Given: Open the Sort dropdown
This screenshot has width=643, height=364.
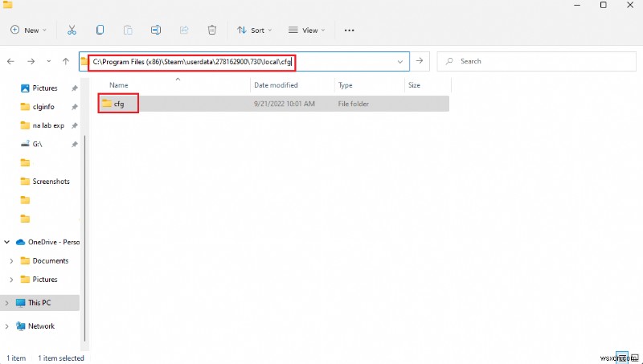Looking at the screenshot, I should coord(254,30).
